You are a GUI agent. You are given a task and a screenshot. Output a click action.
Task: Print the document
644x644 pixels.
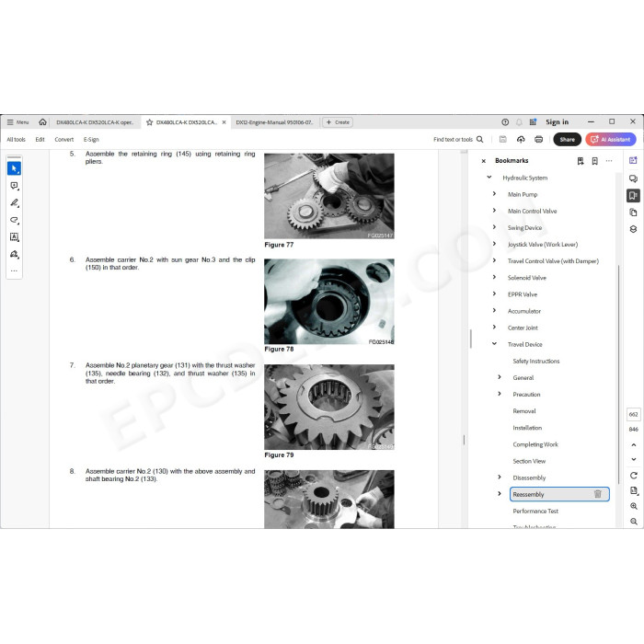click(539, 139)
